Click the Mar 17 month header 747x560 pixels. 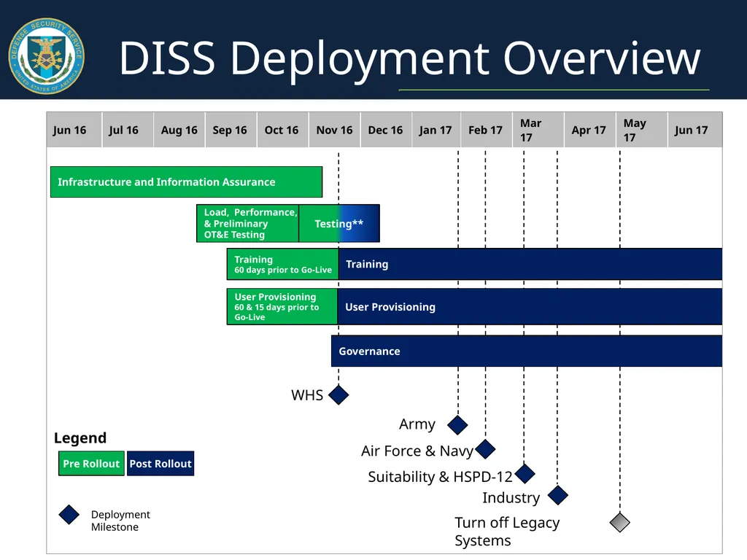tap(538, 130)
